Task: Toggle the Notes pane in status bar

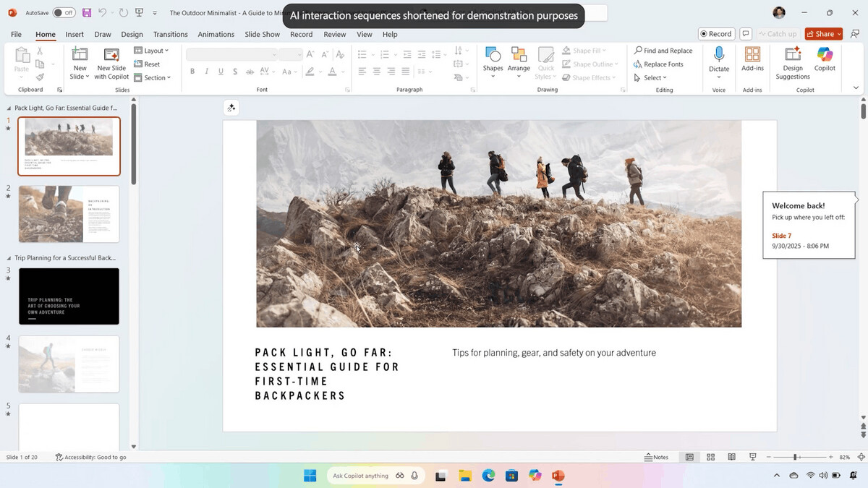Action: pos(657,457)
